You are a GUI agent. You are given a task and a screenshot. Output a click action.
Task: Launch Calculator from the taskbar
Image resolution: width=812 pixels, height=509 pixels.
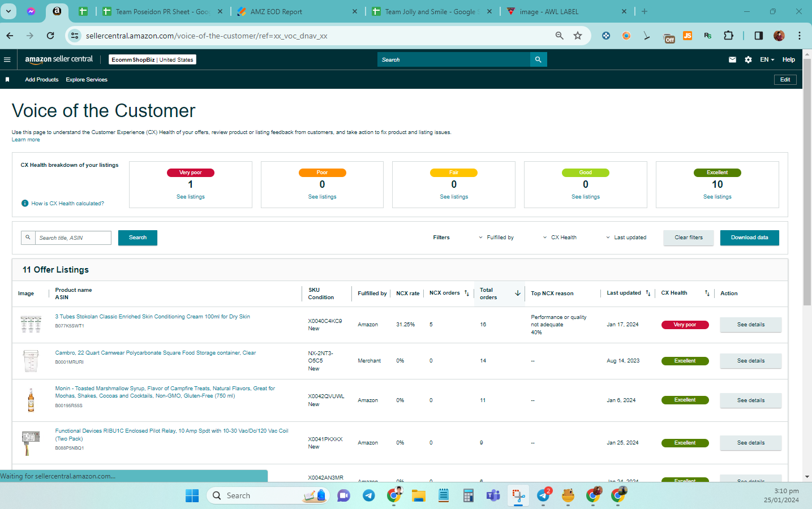pyautogui.click(x=469, y=495)
